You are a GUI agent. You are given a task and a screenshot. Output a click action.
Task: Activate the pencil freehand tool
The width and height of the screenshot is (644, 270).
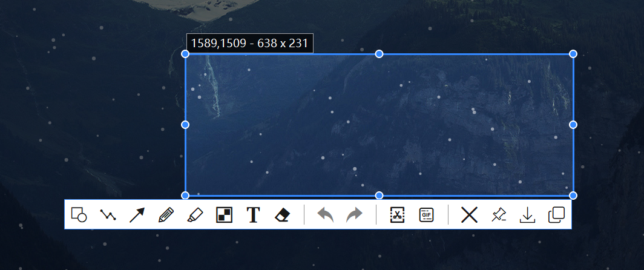(166, 214)
